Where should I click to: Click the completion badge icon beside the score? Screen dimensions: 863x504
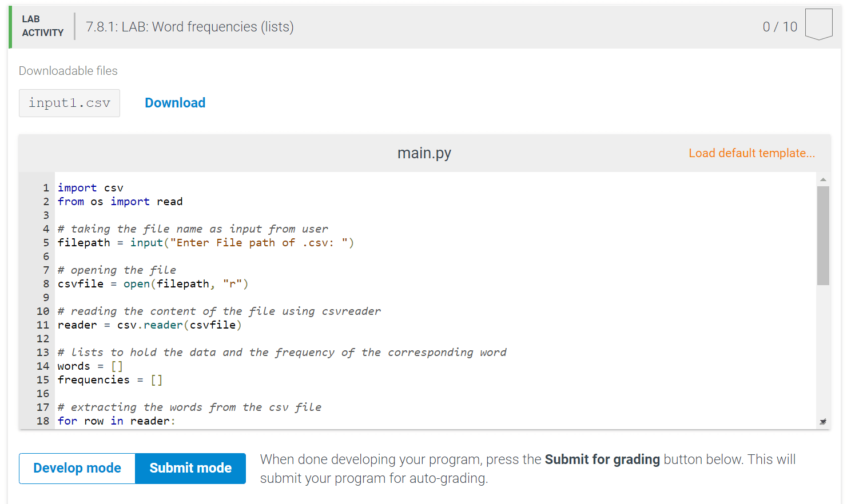click(x=818, y=25)
